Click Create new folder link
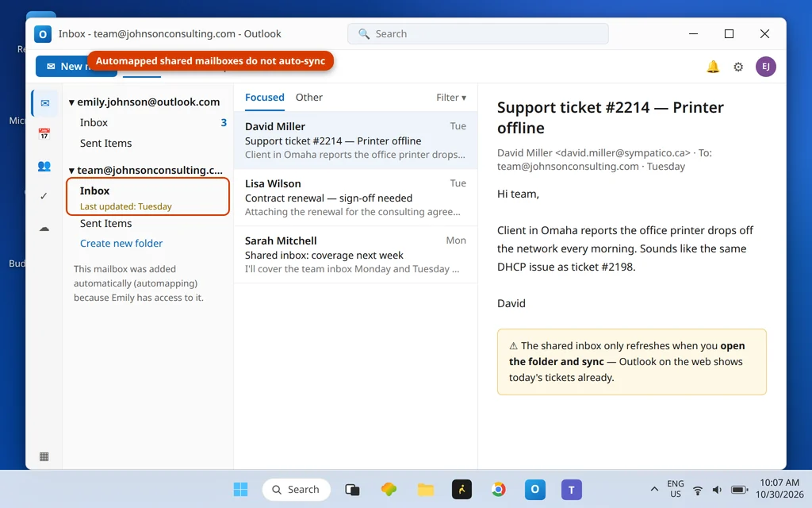 tap(121, 243)
